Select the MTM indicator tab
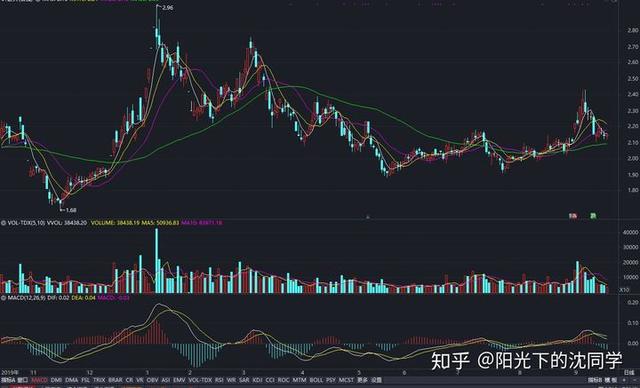Screen dimensions: 640x388 [x=300, y=380]
